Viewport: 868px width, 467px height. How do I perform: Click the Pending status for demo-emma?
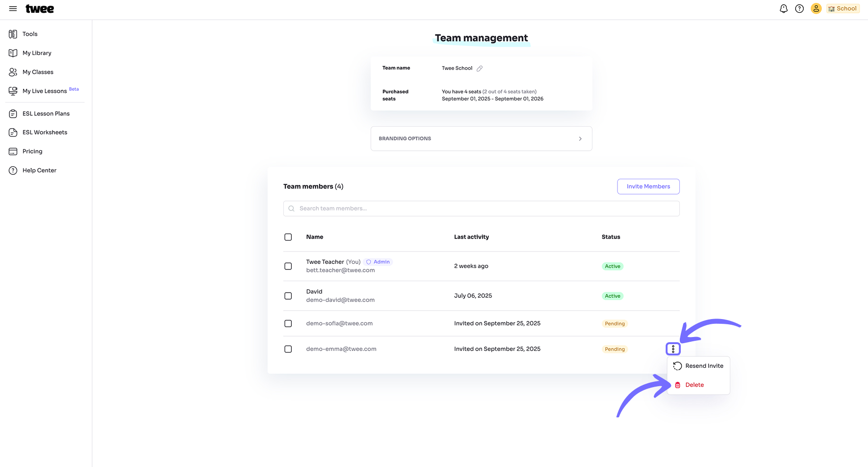pos(615,349)
